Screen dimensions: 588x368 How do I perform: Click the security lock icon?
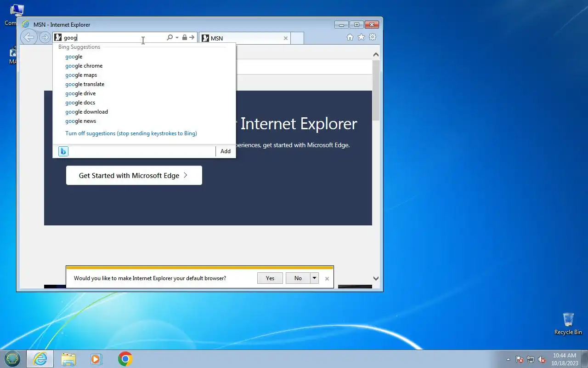click(185, 38)
